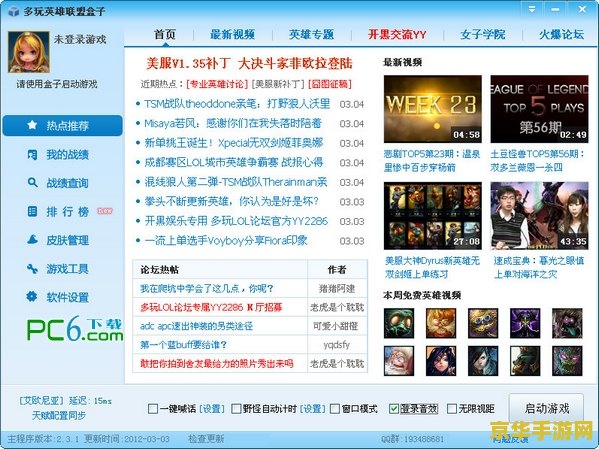This screenshot has width=599, height=449.
Task: Select second free hero icon in top row
Action: (x=441, y=323)
